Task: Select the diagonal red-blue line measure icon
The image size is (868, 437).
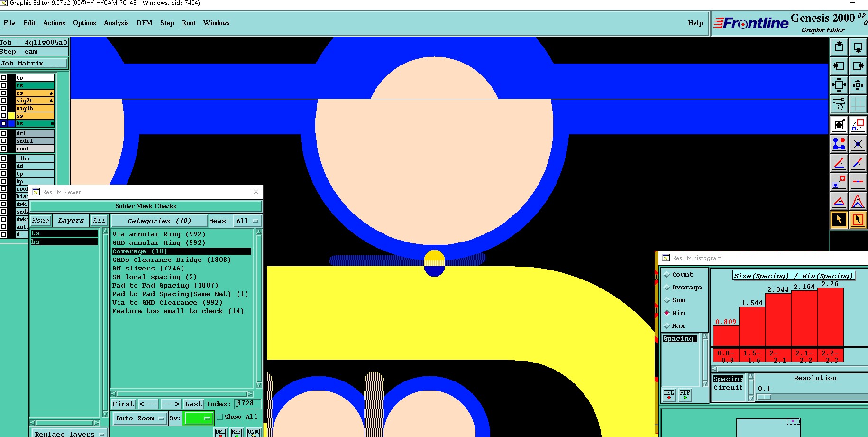Action: point(858,163)
